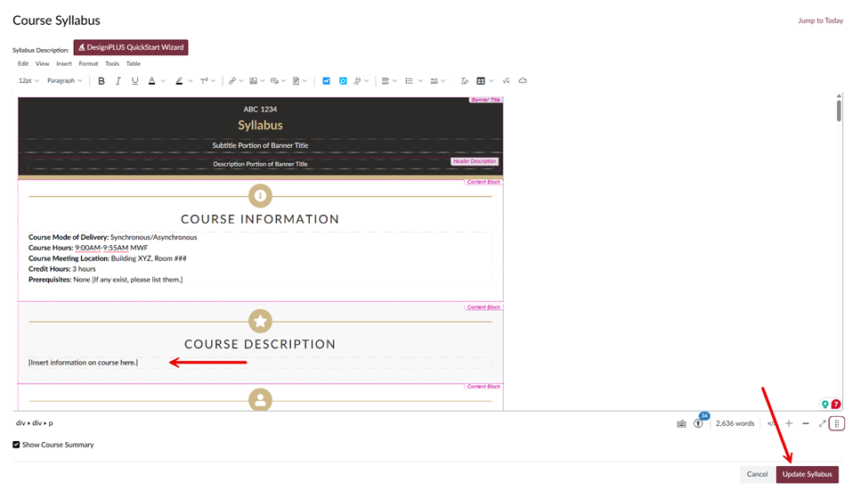Open the View menu
Screen dimensions: 868x491
pos(42,64)
